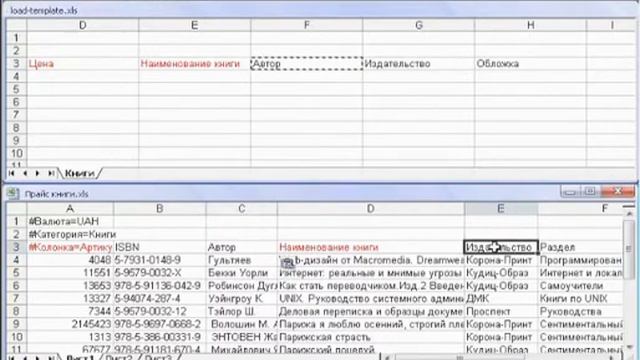Screen dimensions: 640x360
Task: Select 'Наименование книги' cell in Прайс книги window
Action: pos(371,247)
